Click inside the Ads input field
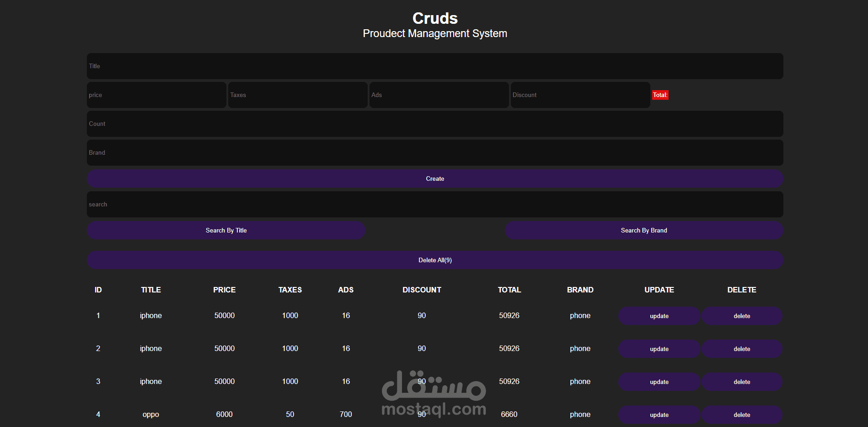The height and width of the screenshot is (427, 868). [439, 95]
